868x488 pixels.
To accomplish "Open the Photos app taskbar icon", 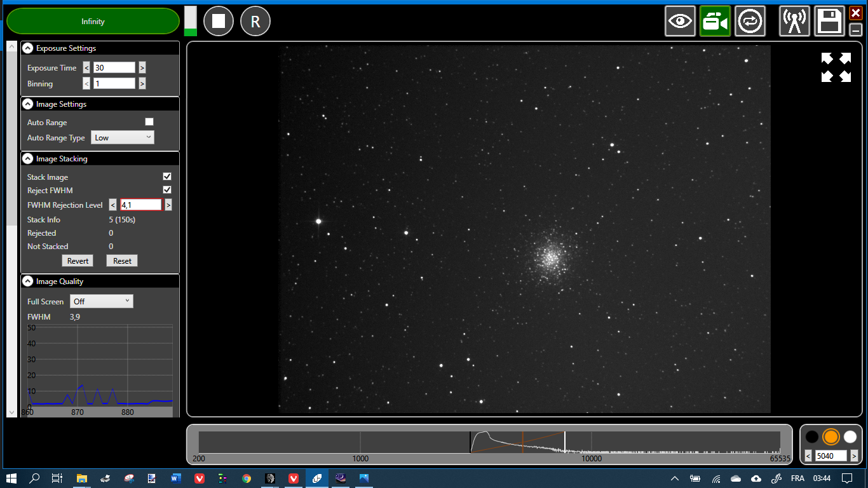I will tap(364, 478).
